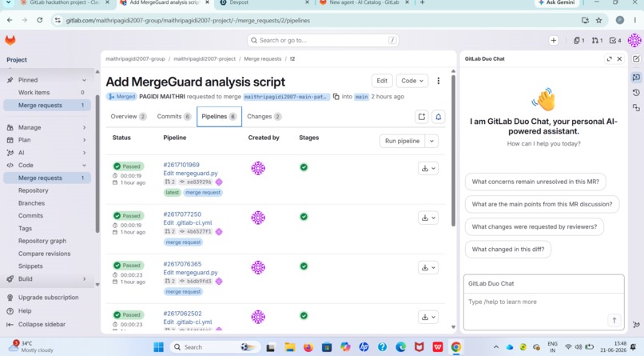This screenshot has width=644, height=356.
Task: Click the Run pipeline button
Action: click(x=402, y=141)
